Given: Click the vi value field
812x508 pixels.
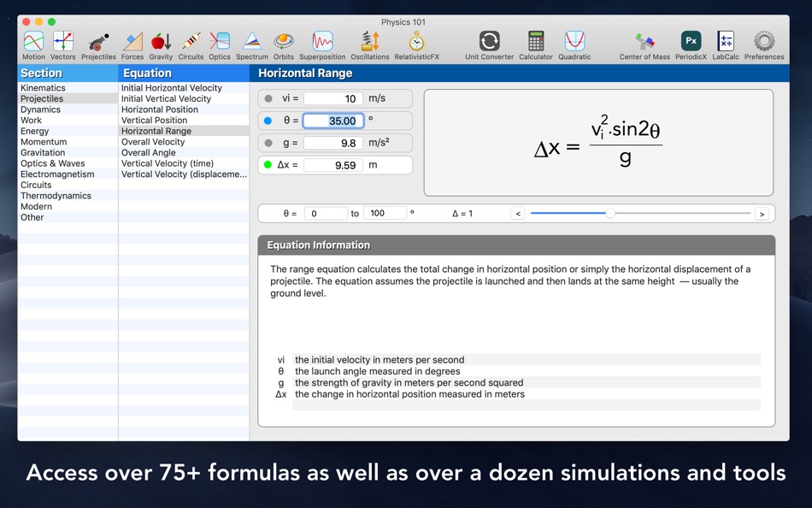Looking at the screenshot, I should click(x=333, y=98).
